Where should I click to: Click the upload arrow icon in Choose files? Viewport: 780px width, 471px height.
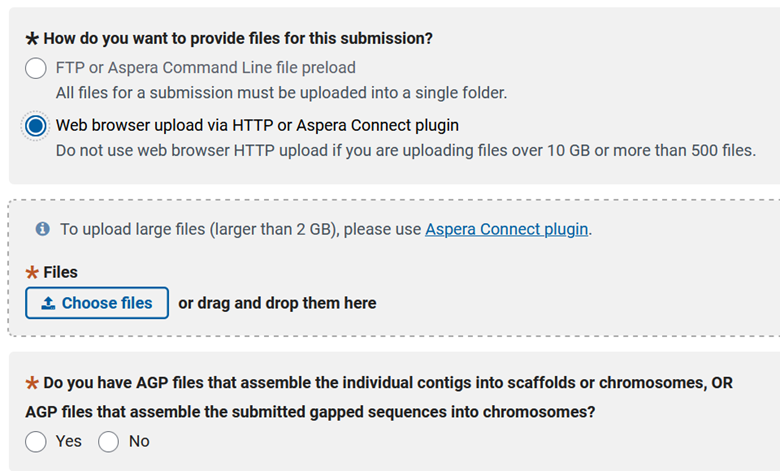coord(48,303)
